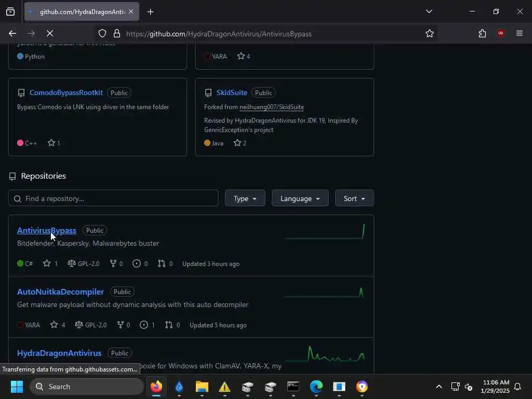Open the AutoNuitkaDecompiler repository link

[60, 292]
